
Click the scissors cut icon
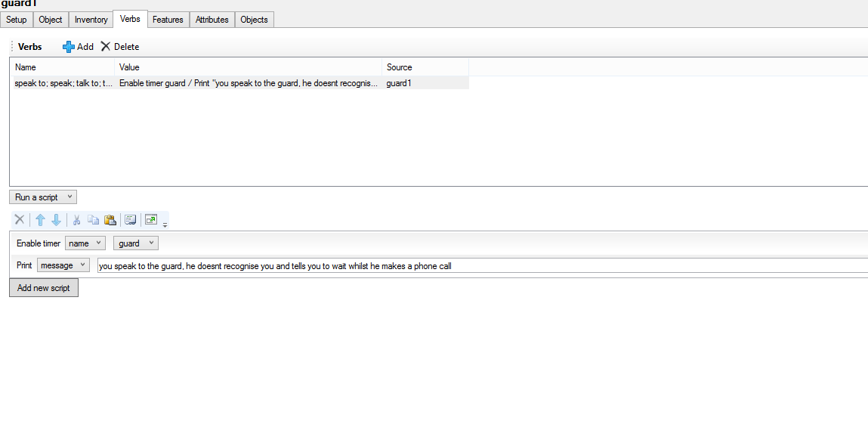click(77, 220)
